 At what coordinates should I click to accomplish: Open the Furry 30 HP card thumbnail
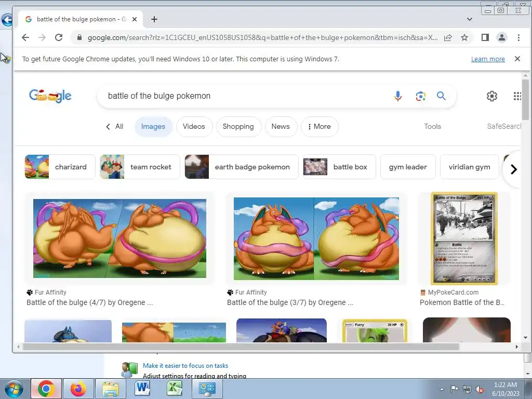tap(375, 331)
